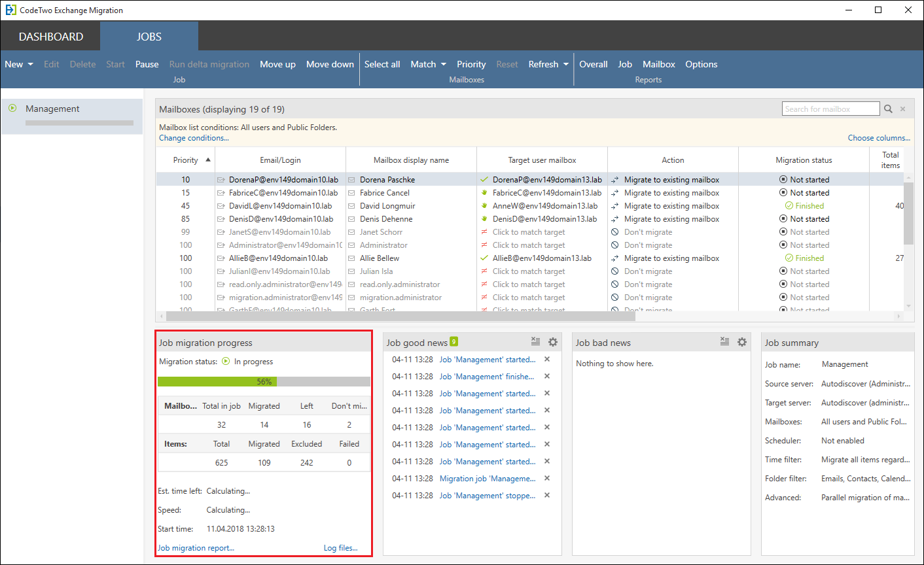Open Log files link
Viewport: 924px width, 565px height.
[341, 548]
